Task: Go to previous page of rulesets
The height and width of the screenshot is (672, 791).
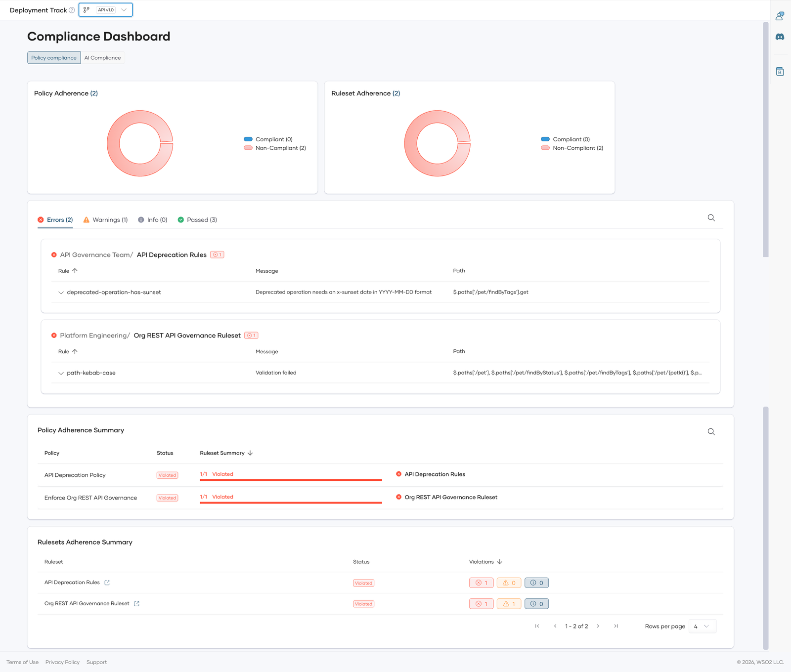Action: click(x=555, y=626)
